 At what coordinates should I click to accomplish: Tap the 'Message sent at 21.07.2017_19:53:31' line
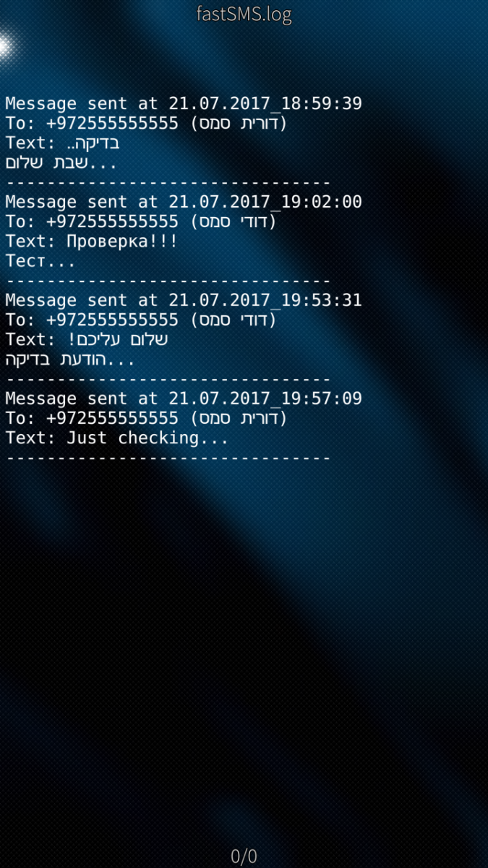(x=184, y=301)
